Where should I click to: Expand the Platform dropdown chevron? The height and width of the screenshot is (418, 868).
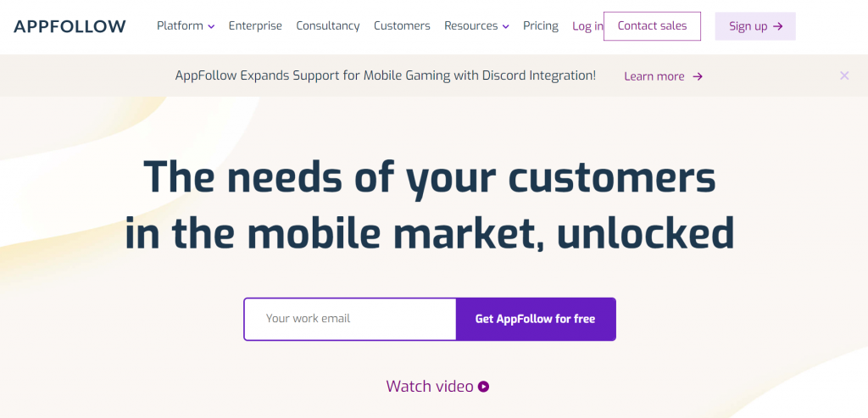[211, 26]
